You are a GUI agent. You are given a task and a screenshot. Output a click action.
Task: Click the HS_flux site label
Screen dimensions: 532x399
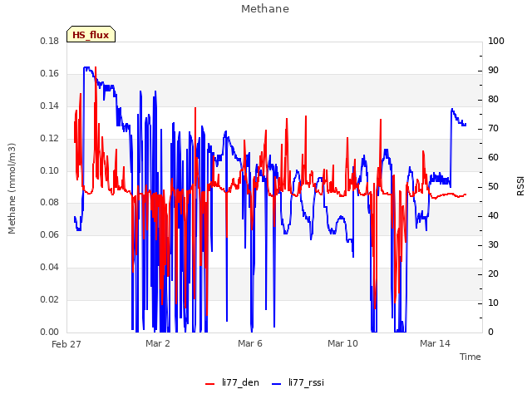91,34
